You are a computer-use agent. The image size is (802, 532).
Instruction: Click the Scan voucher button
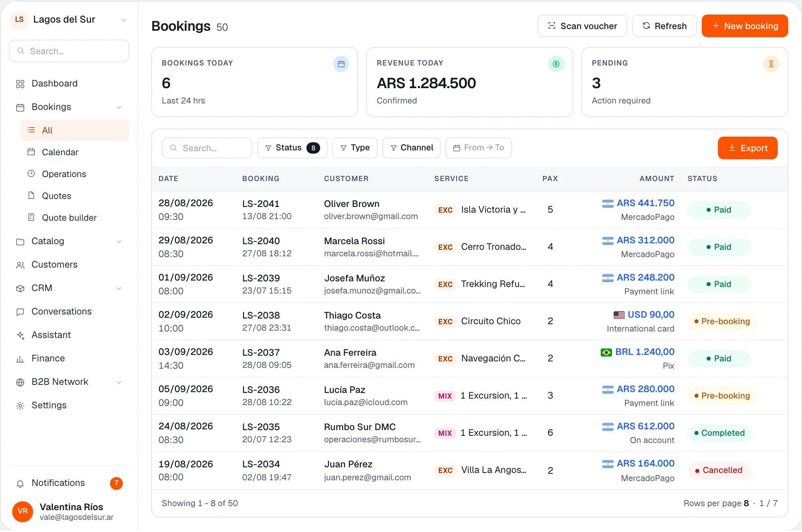582,26
